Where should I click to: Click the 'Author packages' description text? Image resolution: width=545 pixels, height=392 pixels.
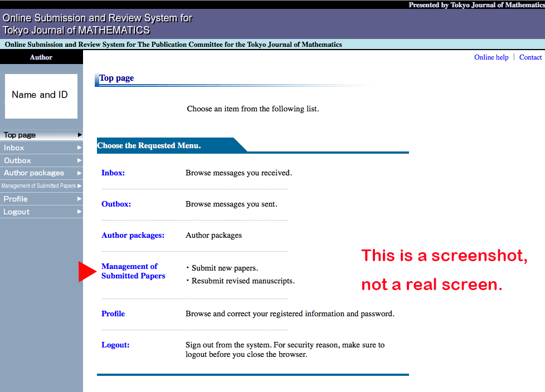(213, 236)
